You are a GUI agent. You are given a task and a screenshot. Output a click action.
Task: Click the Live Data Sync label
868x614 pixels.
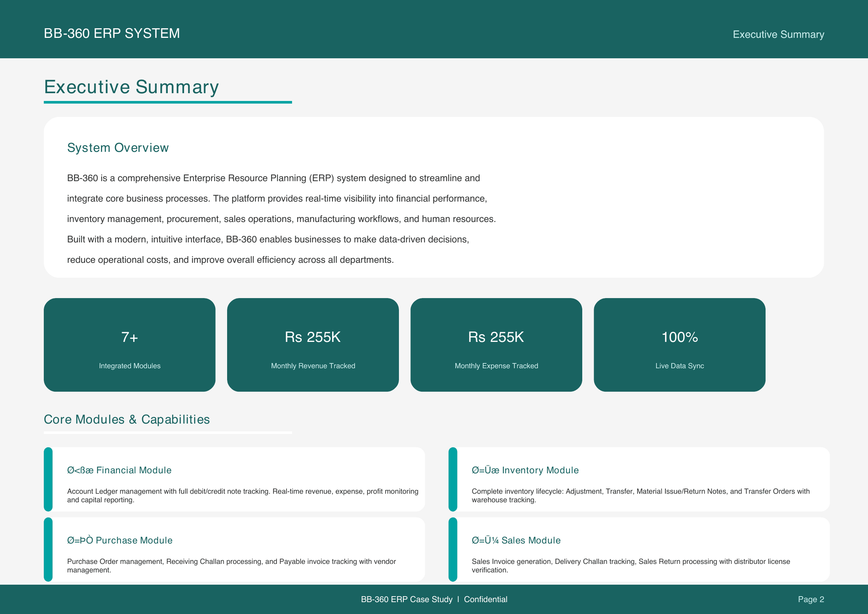(x=679, y=366)
